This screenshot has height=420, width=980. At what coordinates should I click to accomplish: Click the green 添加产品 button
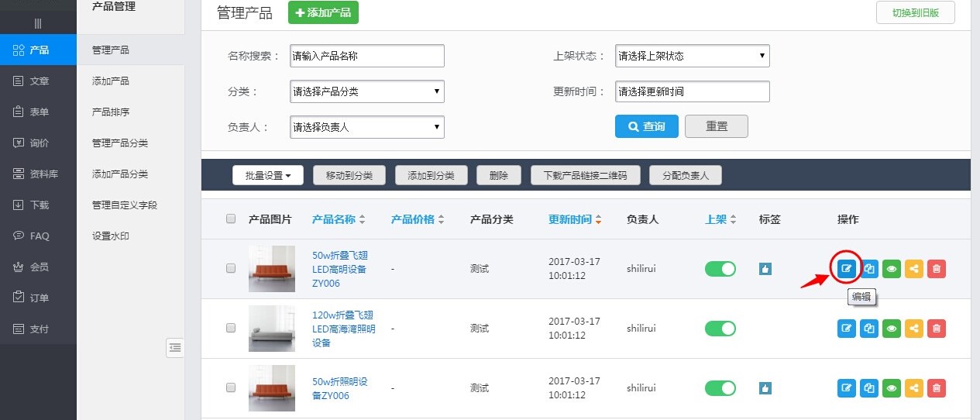coord(323,13)
